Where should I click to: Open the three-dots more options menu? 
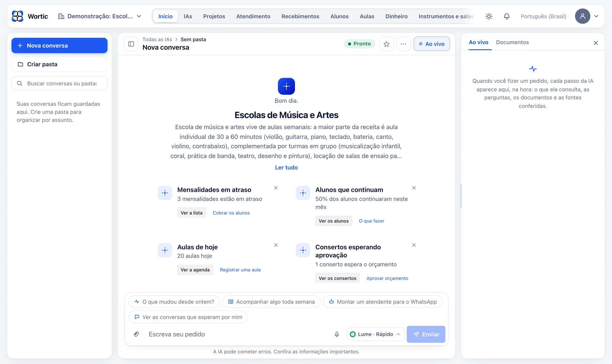pos(404,44)
